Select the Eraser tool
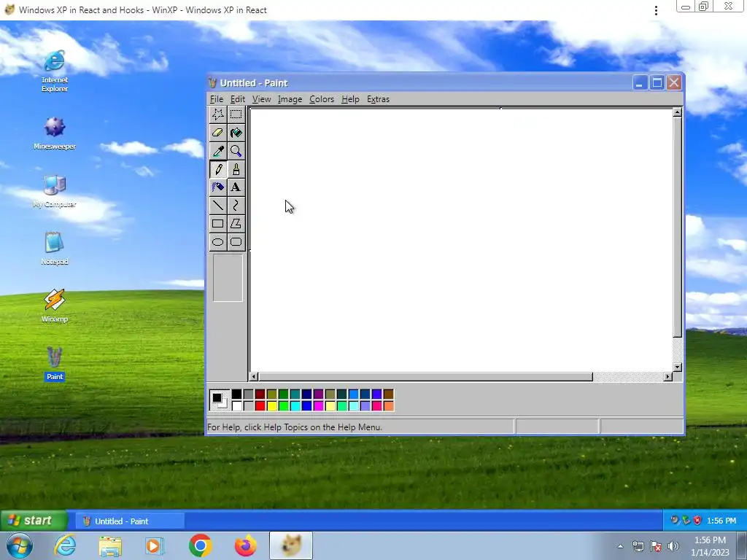The width and height of the screenshot is (747, 560). 217,133
